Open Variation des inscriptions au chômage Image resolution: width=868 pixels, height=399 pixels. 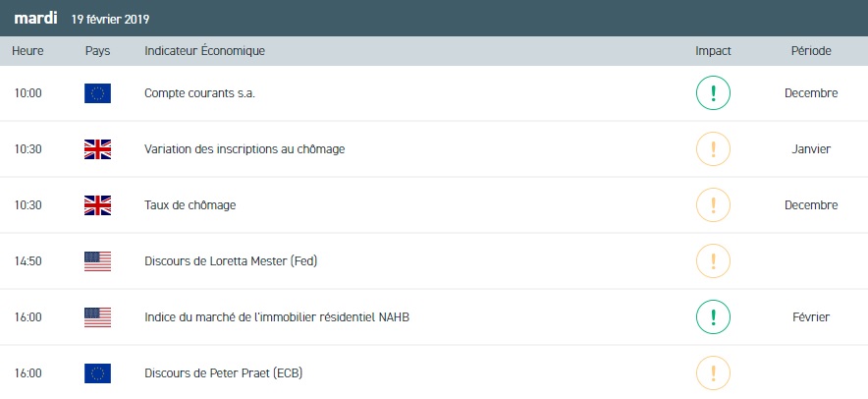pos(244,149)
